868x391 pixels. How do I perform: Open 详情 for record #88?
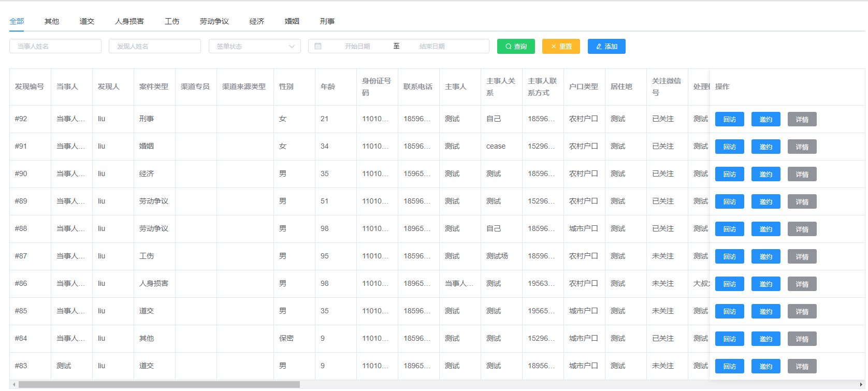[802, 229]
